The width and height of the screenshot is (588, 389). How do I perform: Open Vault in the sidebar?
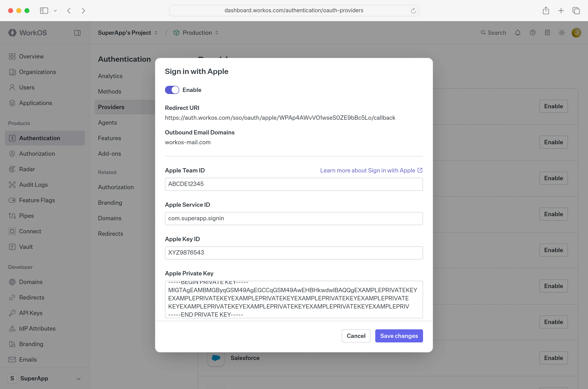(x=45, y=247)
